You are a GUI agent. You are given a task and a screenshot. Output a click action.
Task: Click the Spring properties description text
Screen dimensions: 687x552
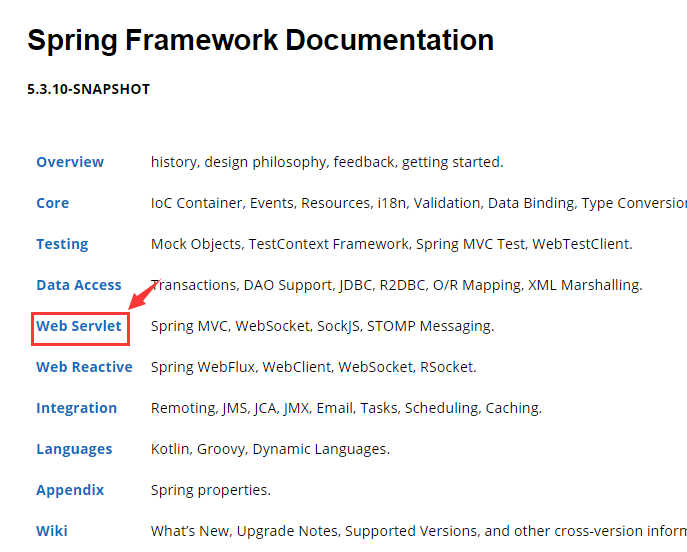point(211,490)
